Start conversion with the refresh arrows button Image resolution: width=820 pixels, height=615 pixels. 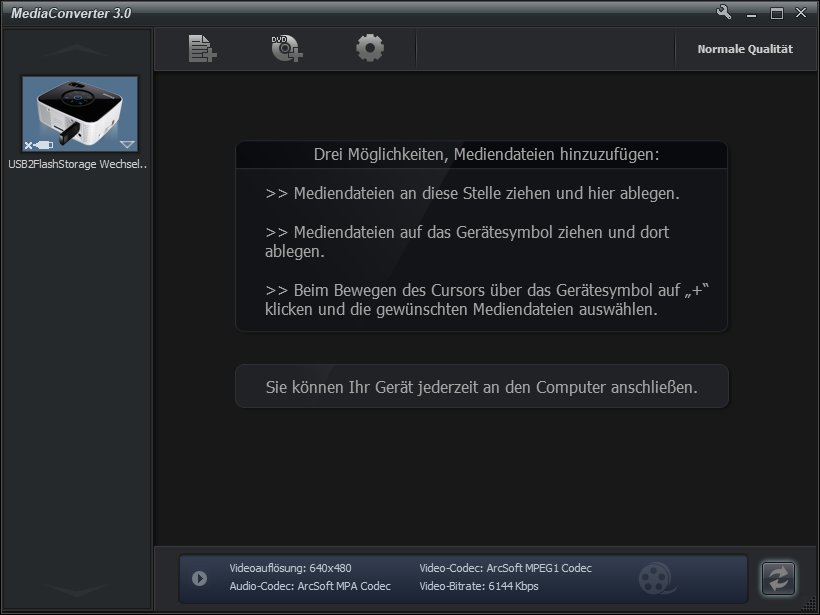tap(778, 578)
